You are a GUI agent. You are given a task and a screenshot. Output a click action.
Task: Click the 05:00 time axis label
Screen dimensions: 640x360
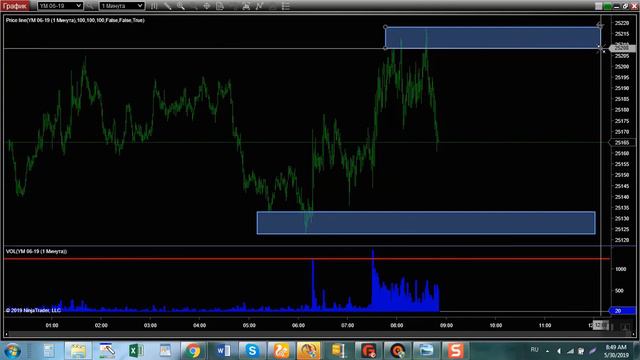click(x=249, y=325)
